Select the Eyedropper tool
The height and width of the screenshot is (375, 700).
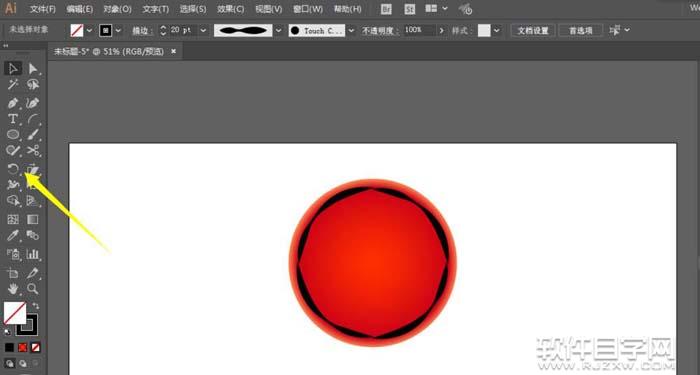tap(13, 236)
